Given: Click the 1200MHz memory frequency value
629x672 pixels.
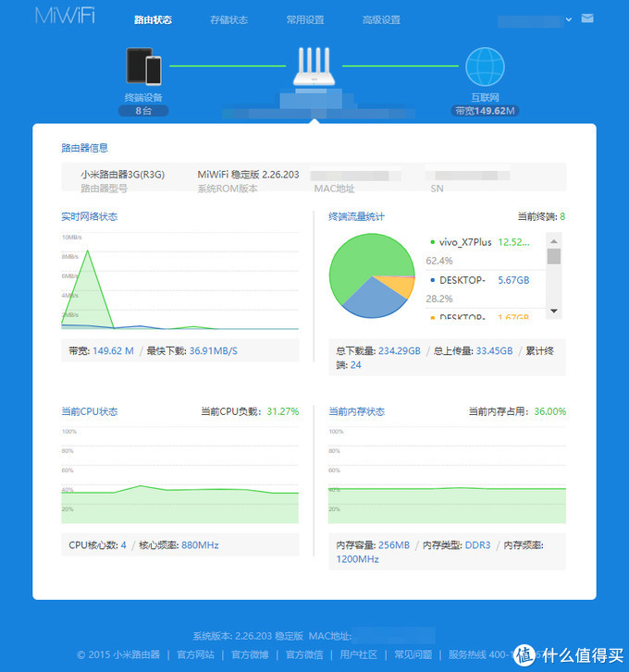Looking at the screenshot, I should (358, 559).
